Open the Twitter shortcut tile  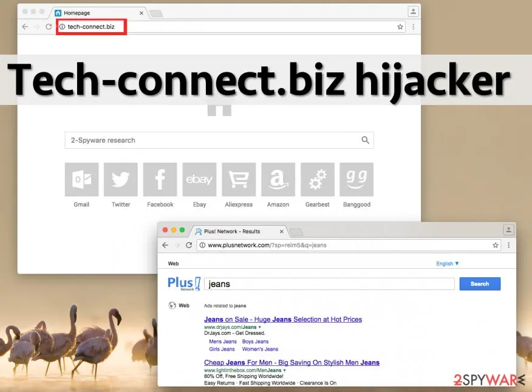(121, 179)
